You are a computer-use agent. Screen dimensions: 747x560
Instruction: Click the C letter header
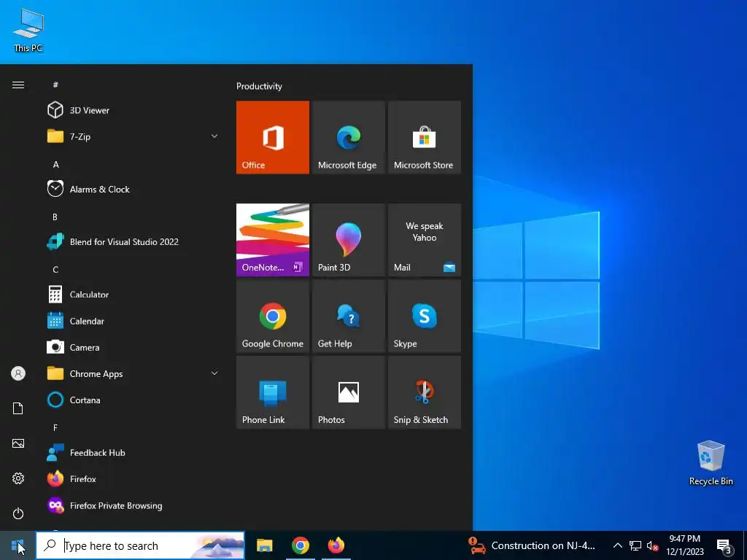55,270
